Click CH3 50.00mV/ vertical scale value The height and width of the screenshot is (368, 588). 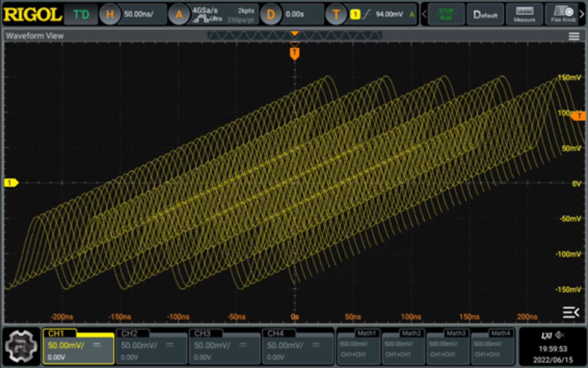[x=212, y=345]
